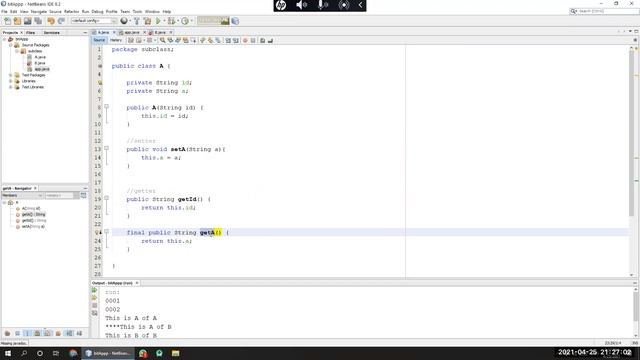Select B.java in Projects tree
Viewport: 640px width, 360px height.
pyautogui.click(x=40, y=63)
